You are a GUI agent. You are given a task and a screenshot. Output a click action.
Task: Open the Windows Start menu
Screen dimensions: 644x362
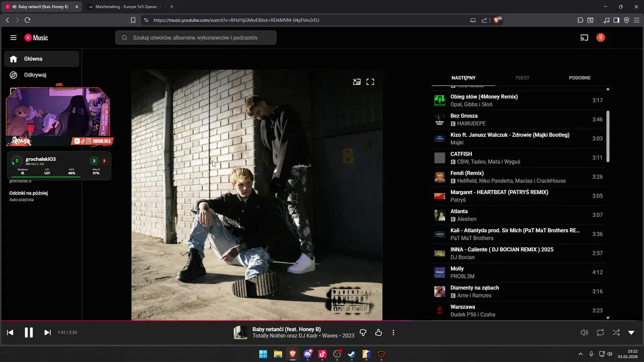point(263,354)
